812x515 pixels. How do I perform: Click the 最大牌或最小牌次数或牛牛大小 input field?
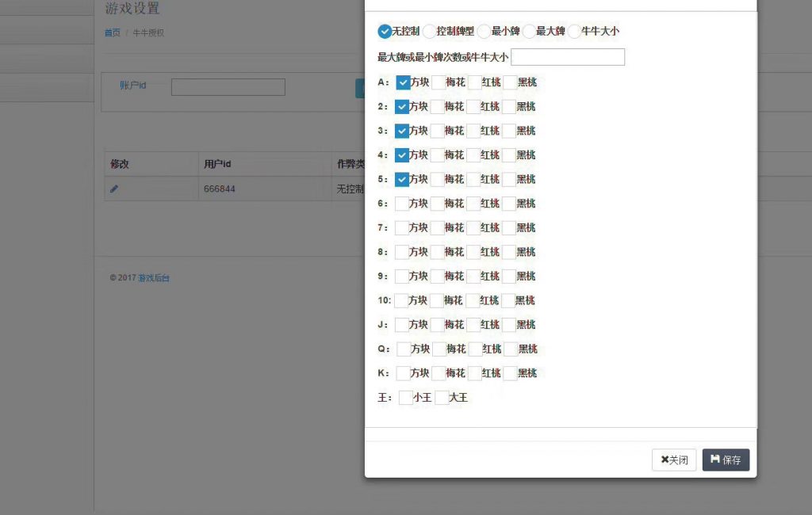tap(568, 56)
